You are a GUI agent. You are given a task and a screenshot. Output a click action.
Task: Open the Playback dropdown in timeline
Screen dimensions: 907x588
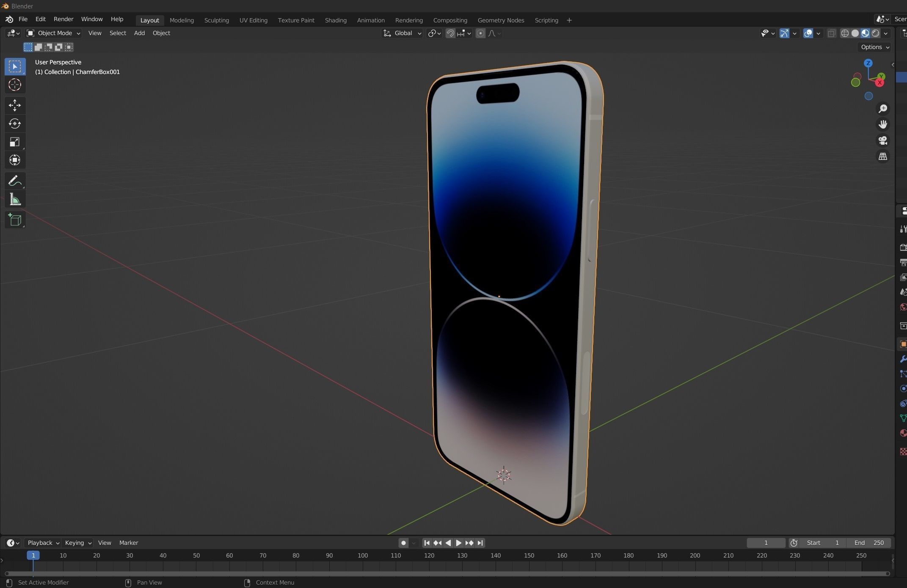pyautogui.click(x=43, y=543)
